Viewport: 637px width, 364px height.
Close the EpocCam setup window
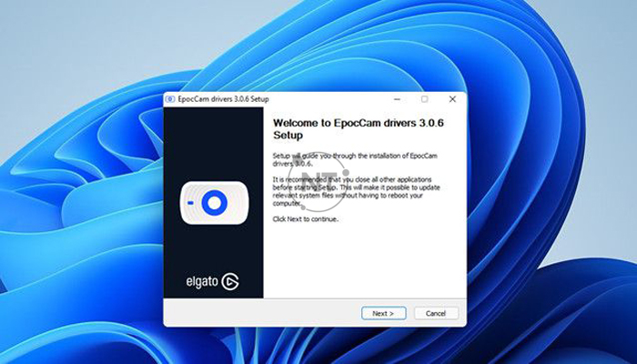click(452, 99)
